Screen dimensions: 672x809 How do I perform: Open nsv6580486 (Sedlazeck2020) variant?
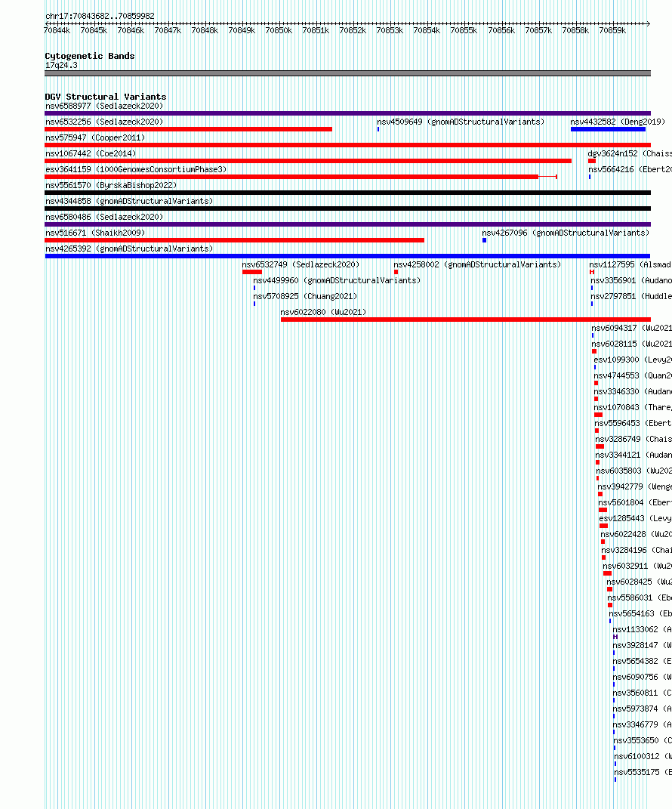click(104, 218)
